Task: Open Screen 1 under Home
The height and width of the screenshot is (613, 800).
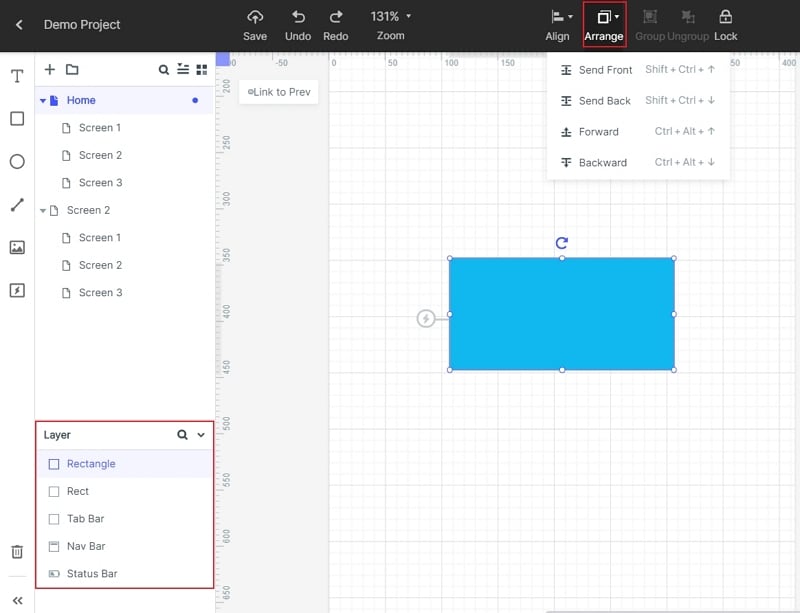Action: (124, 128)
